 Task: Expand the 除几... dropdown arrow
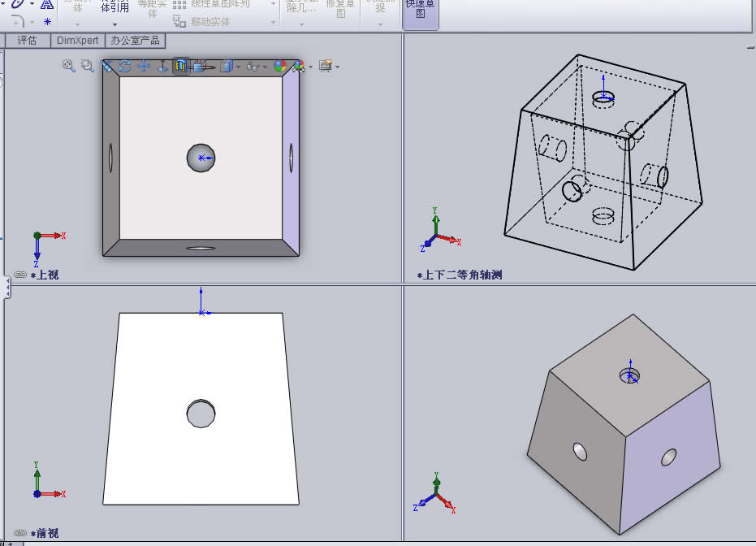click(301, 24)
